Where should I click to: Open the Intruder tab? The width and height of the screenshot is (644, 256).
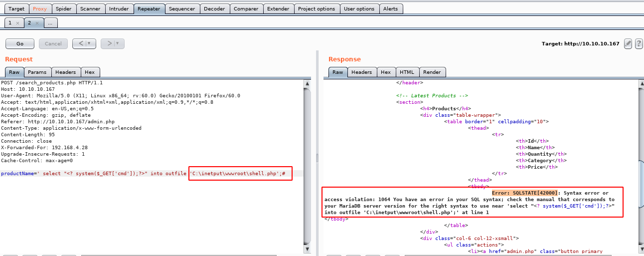pyautogui.click(x=119, y=8)
